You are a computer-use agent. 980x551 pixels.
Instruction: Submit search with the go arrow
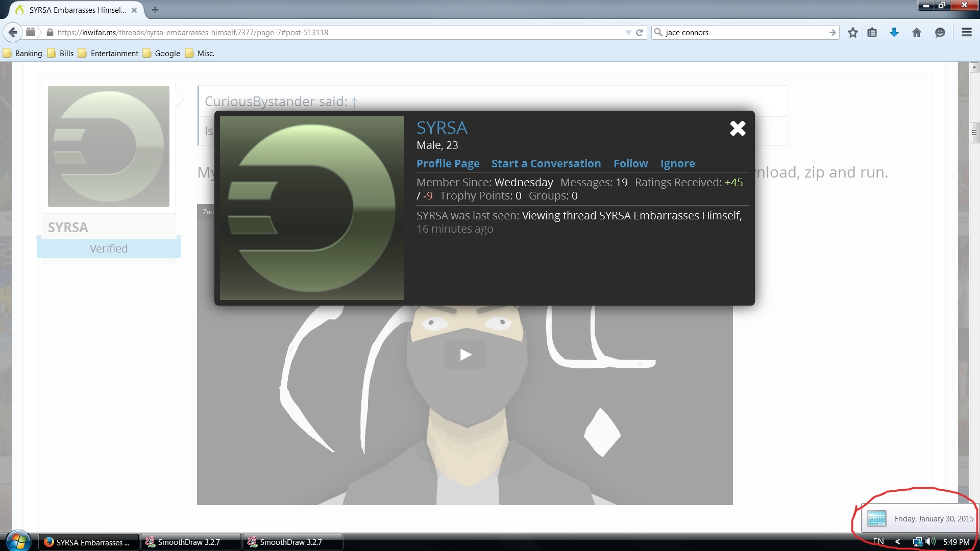[832, 32]
